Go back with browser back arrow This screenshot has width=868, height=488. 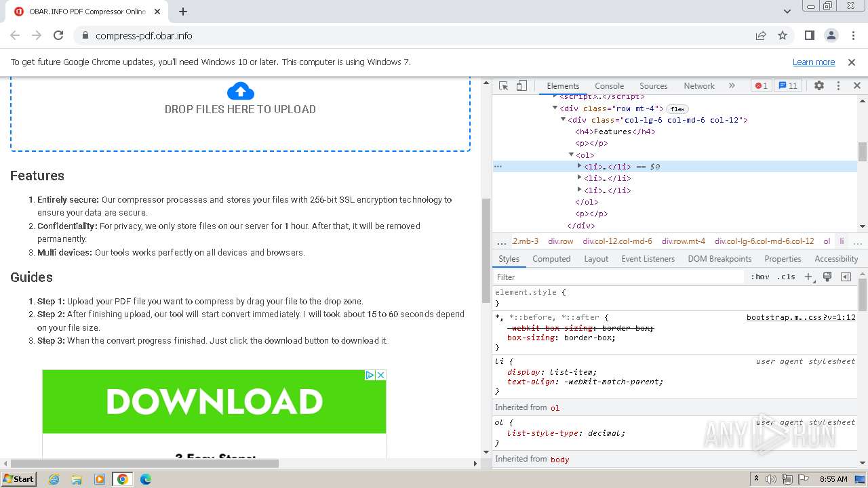pyautogui.click(x=15, y=35)
